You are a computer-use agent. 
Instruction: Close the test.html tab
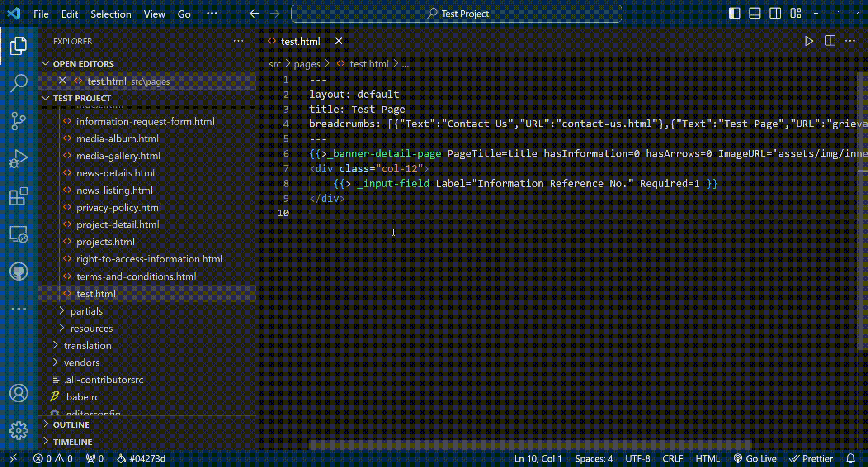pos(339,41)
